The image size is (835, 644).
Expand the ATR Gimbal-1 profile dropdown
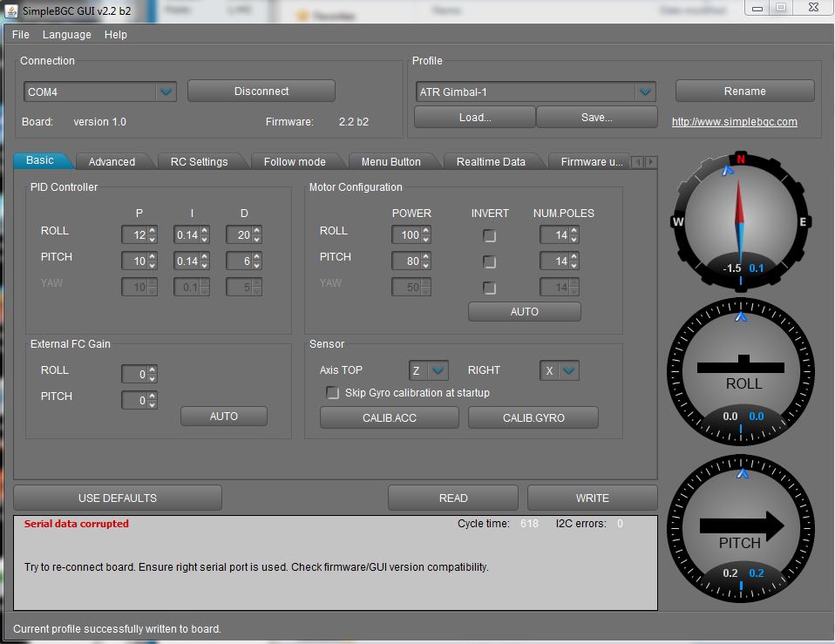[644, 92]
